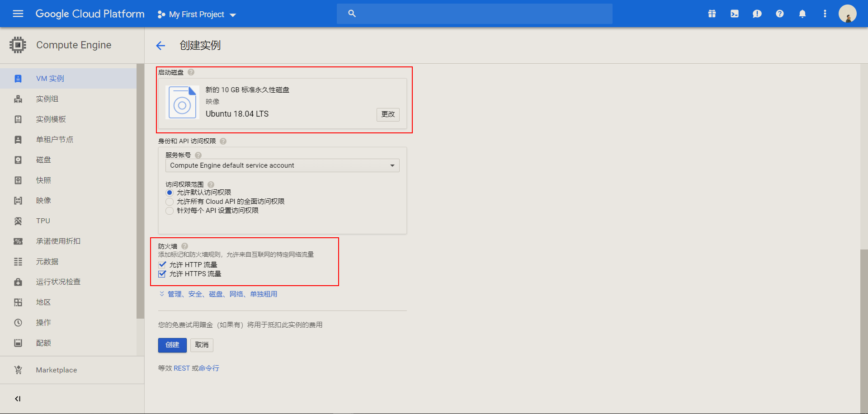
Task: Click the TPU sidebar icon
Action: click(18, 221)
